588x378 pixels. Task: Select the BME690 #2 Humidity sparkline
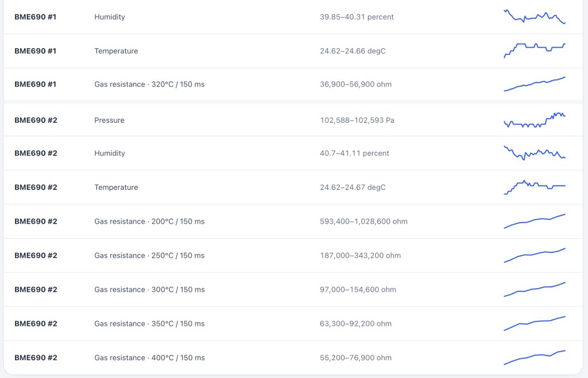(535, 153)
